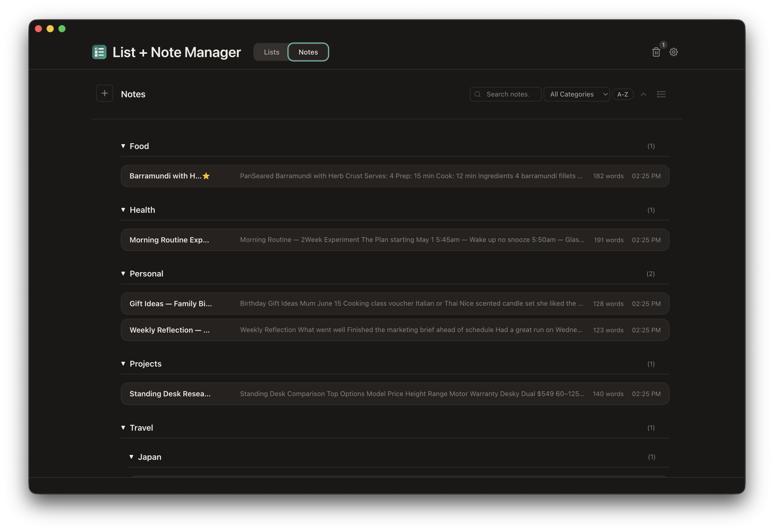
Task: Collapse the Japan subcategory
Action: [x=132, y=457]
